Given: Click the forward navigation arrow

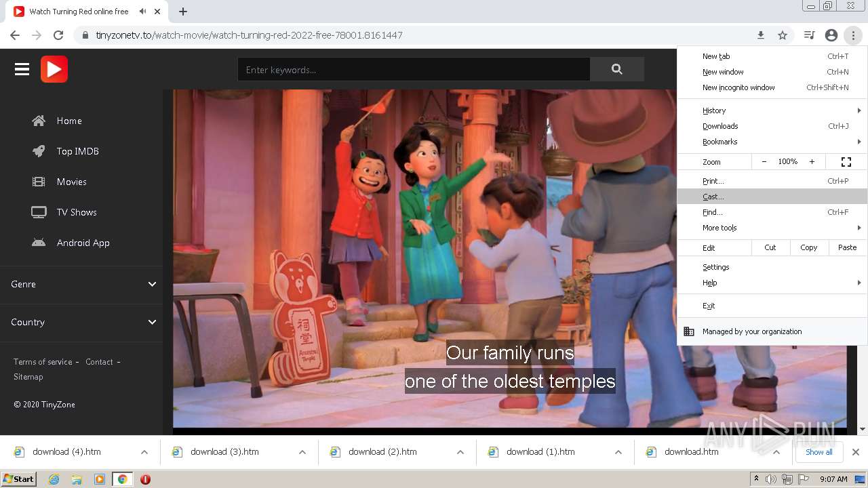Looking at the screenshot, I should [37, 35].
